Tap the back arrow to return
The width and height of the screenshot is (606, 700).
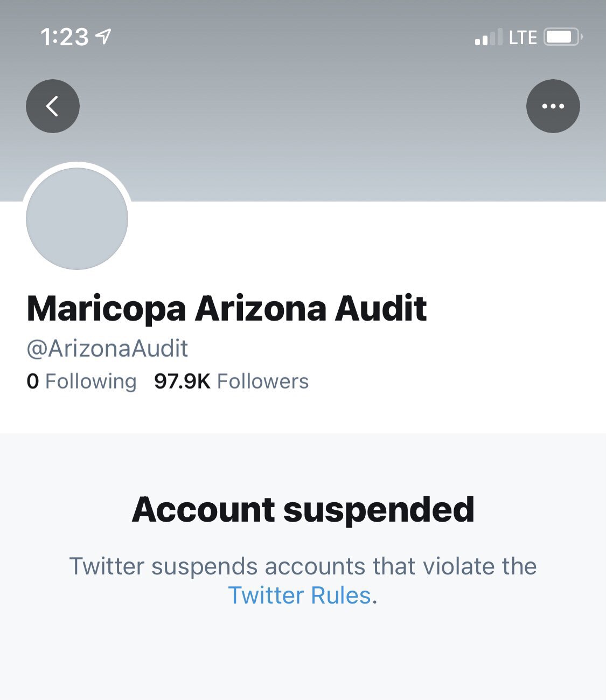[x=52, y=106]
